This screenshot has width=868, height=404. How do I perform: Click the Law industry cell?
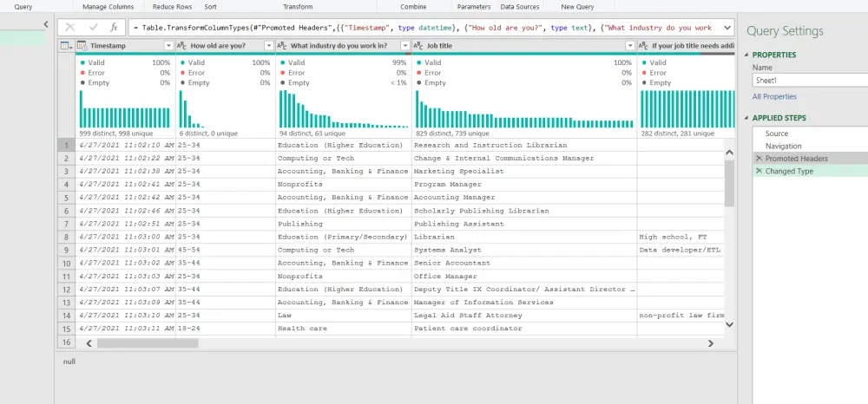point(344,315)
